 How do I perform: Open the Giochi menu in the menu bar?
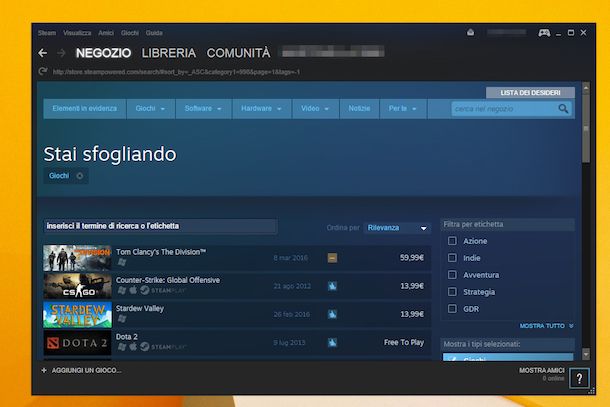[x=130, y=33]
